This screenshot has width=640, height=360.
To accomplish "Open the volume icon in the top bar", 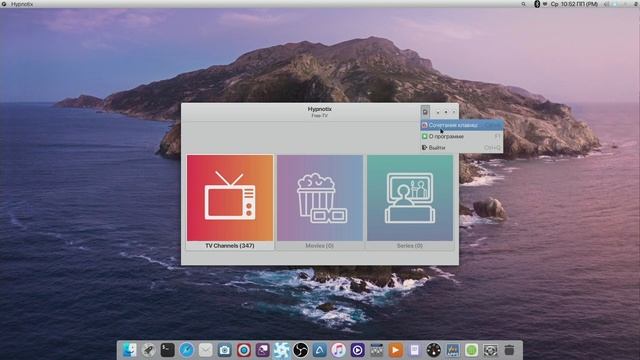I will [607, 4].
